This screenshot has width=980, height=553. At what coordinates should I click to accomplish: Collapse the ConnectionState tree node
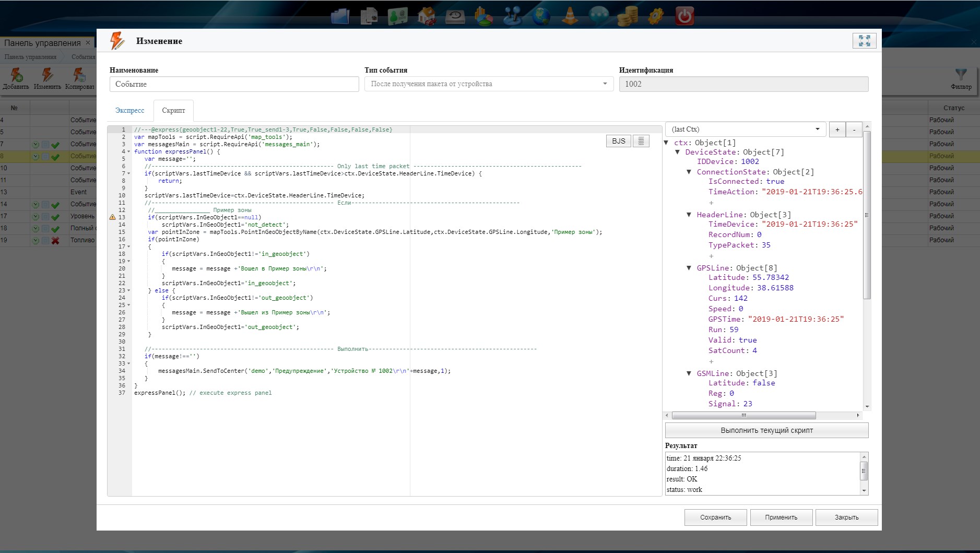(689, 172)
